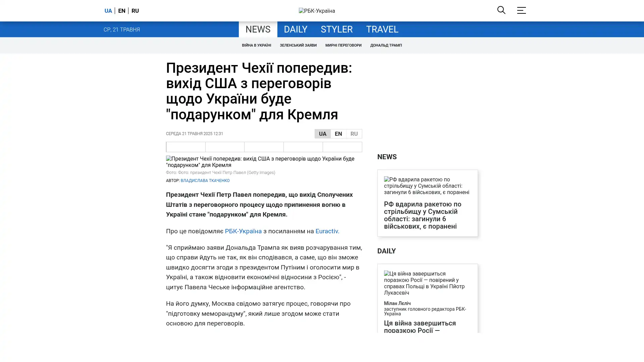Open the hamburger menu icon
644x362 pixels.
521,10
